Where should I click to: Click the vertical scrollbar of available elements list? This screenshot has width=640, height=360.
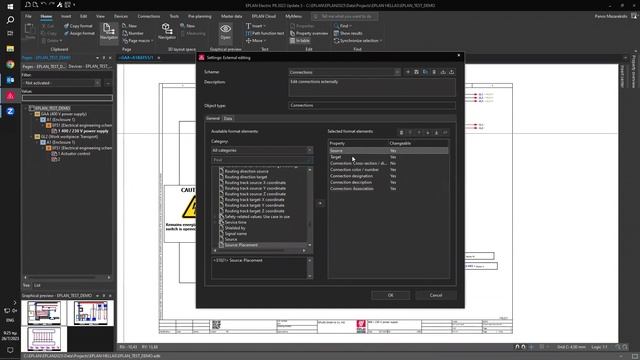point(309,207)
